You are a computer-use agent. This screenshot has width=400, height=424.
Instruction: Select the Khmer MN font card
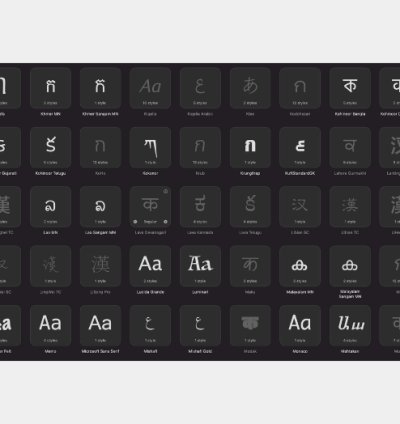pyautogui.click(x=50, y=88)
